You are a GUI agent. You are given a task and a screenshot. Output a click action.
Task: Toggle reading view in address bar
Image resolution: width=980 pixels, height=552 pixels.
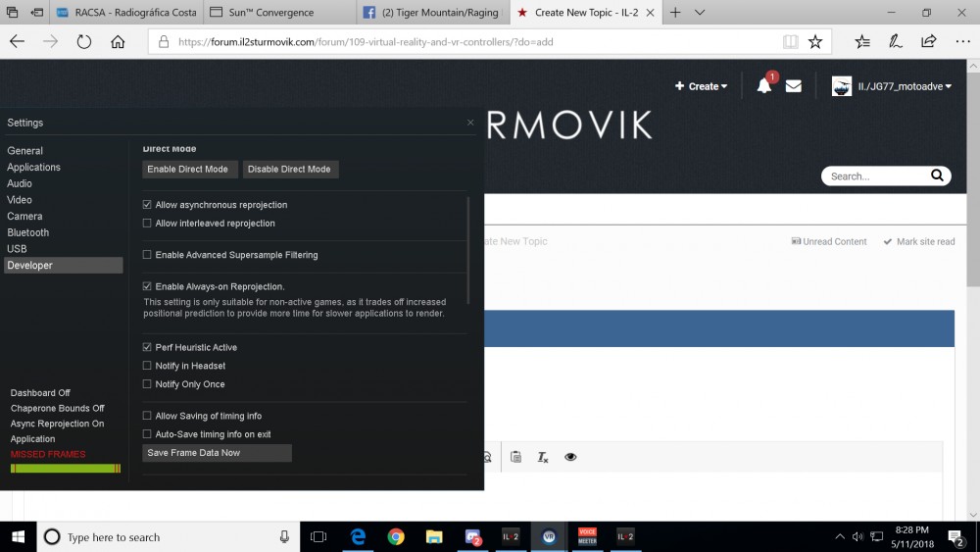click(790, 42)
